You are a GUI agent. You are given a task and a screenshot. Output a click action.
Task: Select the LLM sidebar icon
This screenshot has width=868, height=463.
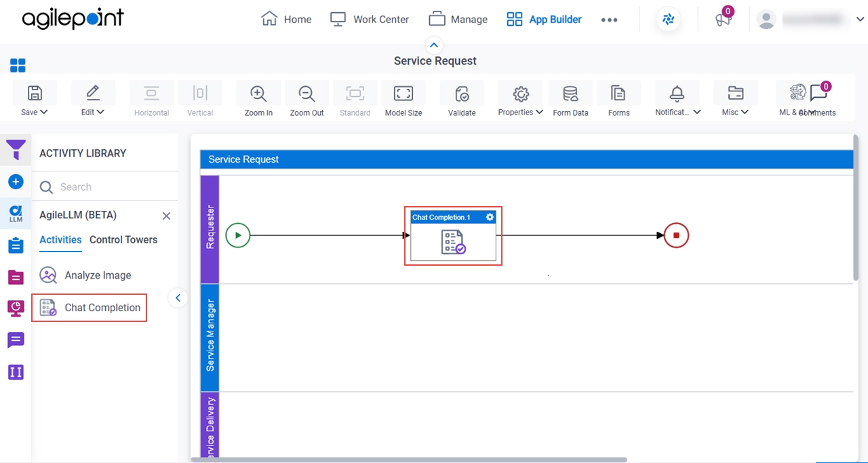[16, 214]
